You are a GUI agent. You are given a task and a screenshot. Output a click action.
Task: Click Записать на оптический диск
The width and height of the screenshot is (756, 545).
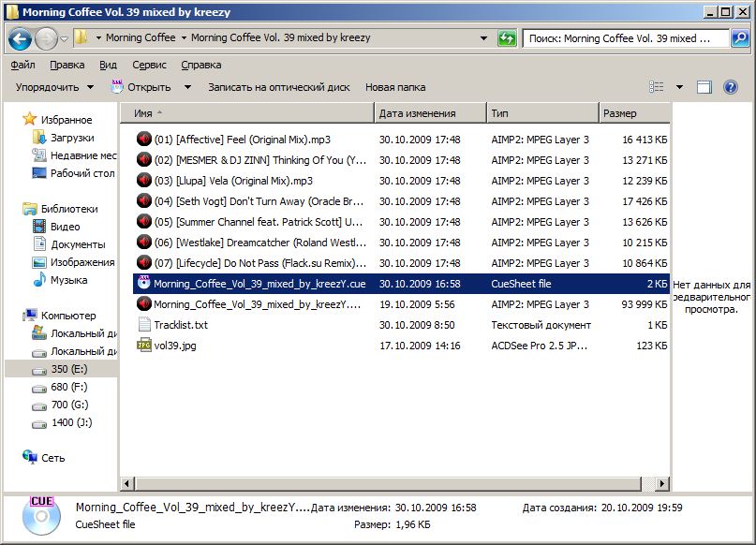point(278,87)
